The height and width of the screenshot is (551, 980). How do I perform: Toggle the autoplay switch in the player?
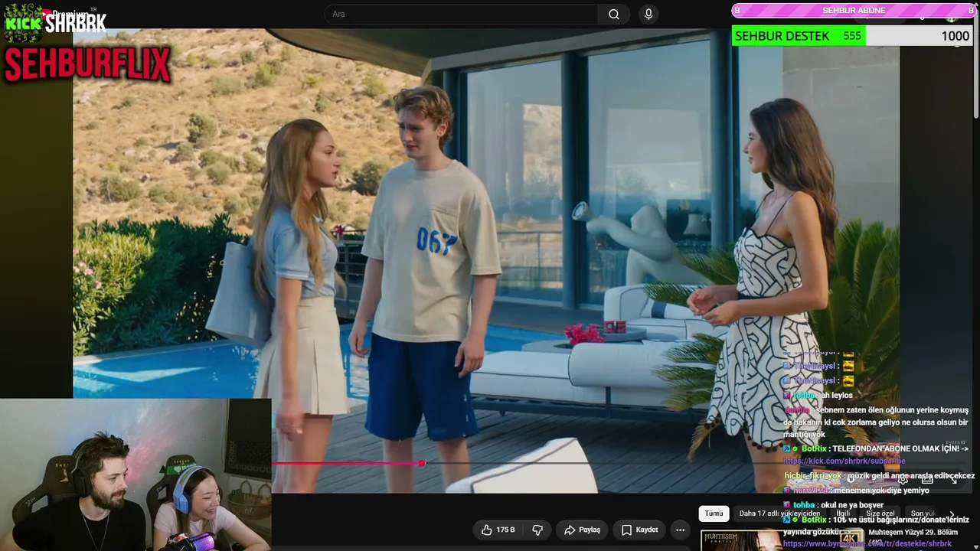pyautogui.click(x=851, y=480)
